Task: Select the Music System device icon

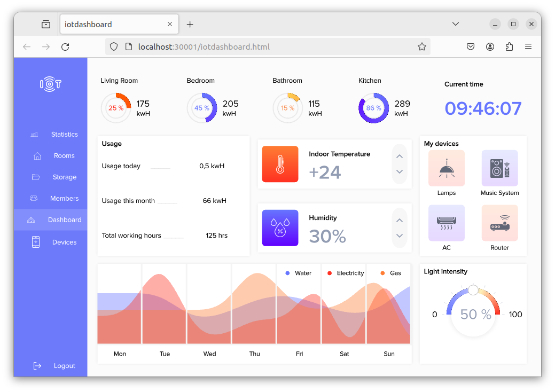Action: (499, 168)
